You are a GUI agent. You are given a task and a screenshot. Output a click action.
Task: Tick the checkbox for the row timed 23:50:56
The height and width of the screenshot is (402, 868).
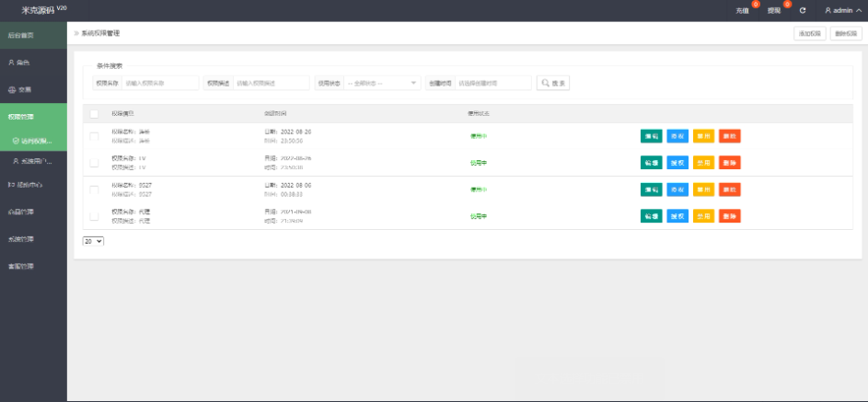coord(94,136)
